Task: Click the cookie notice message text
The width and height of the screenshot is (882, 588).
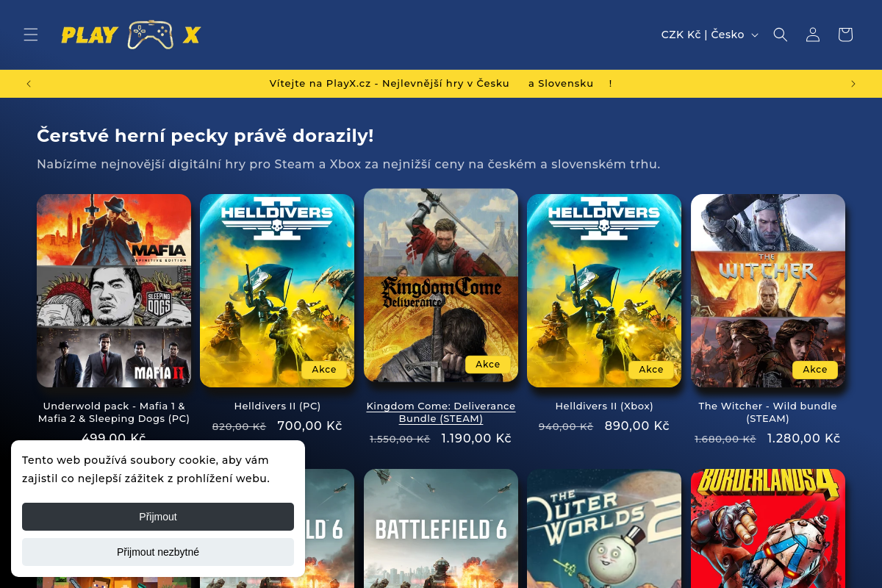Action: click(x=146, y=469)
